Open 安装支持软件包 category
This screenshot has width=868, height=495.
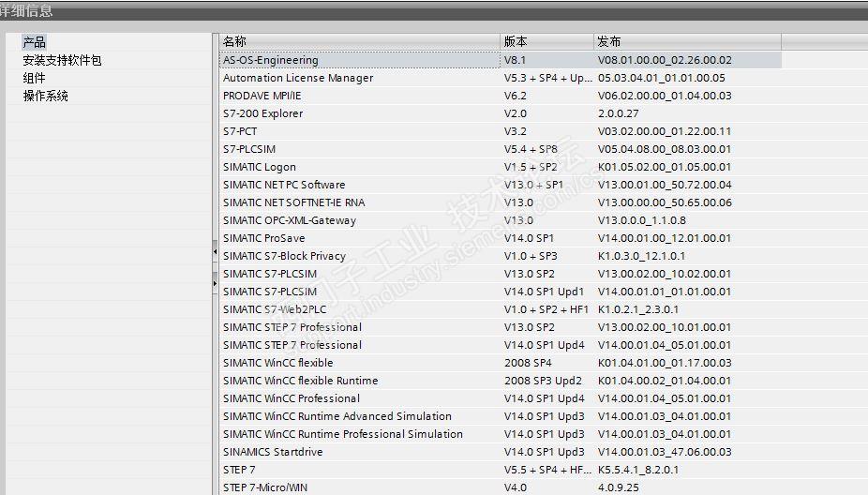[62, 60]
